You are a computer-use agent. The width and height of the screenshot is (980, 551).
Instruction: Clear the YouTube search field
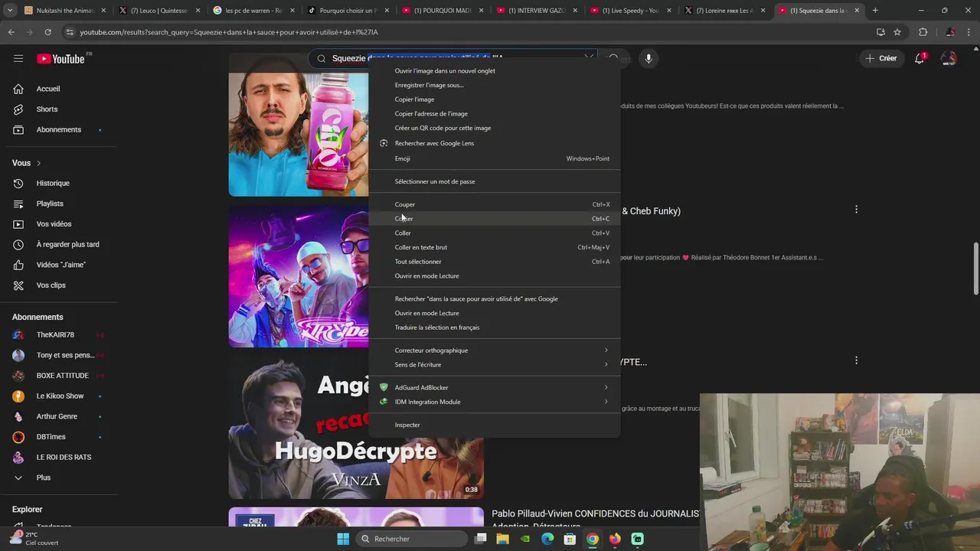pos(589,58)
